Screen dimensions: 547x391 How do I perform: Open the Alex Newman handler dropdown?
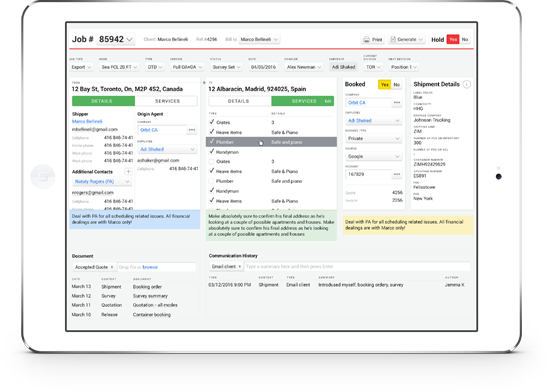304,67
